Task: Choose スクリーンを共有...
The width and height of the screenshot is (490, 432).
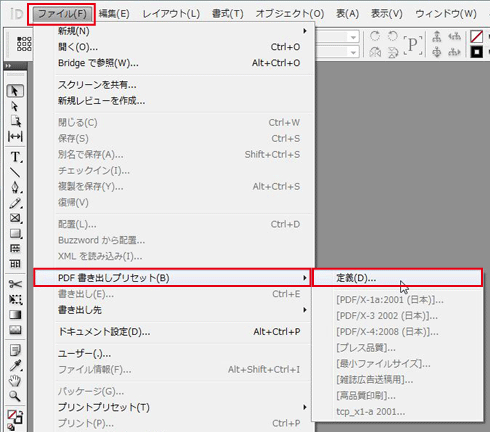Action: (173, 85)
